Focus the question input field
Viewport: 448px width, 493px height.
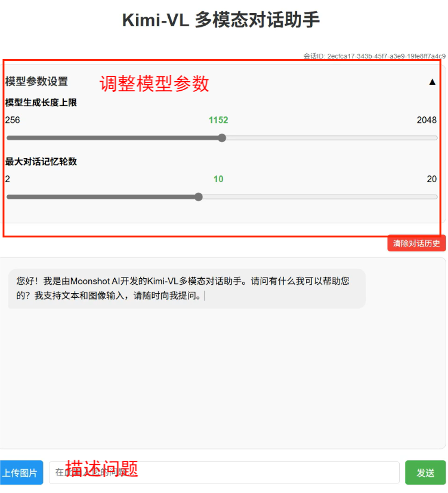click(x=224, y=473)
